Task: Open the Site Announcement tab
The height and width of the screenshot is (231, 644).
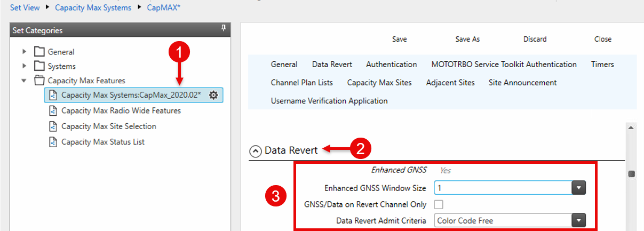Action: [523, 82]
